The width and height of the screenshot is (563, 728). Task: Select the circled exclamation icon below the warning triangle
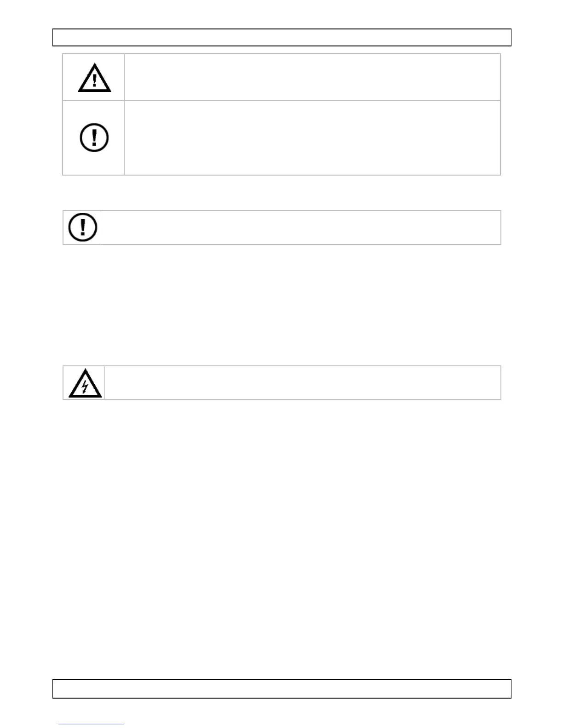point(94,137)
